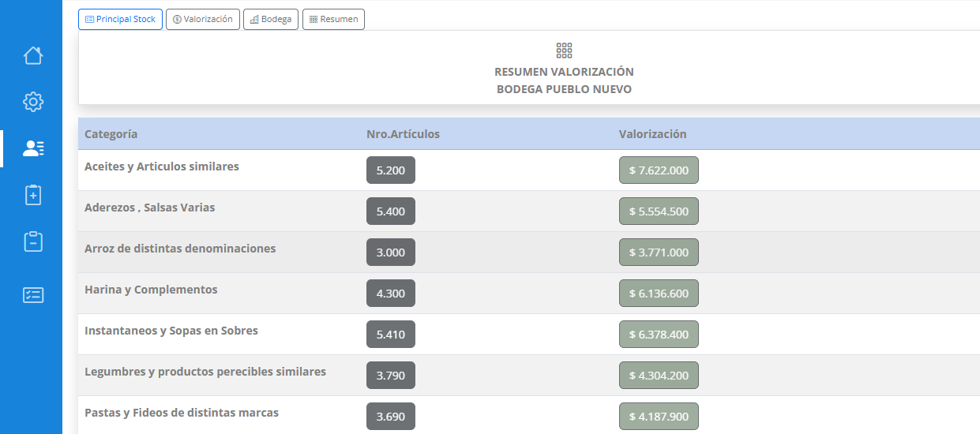
Task: Select Pastas y Fideos de distintas marcas
Action: click(x=182, y=413)
